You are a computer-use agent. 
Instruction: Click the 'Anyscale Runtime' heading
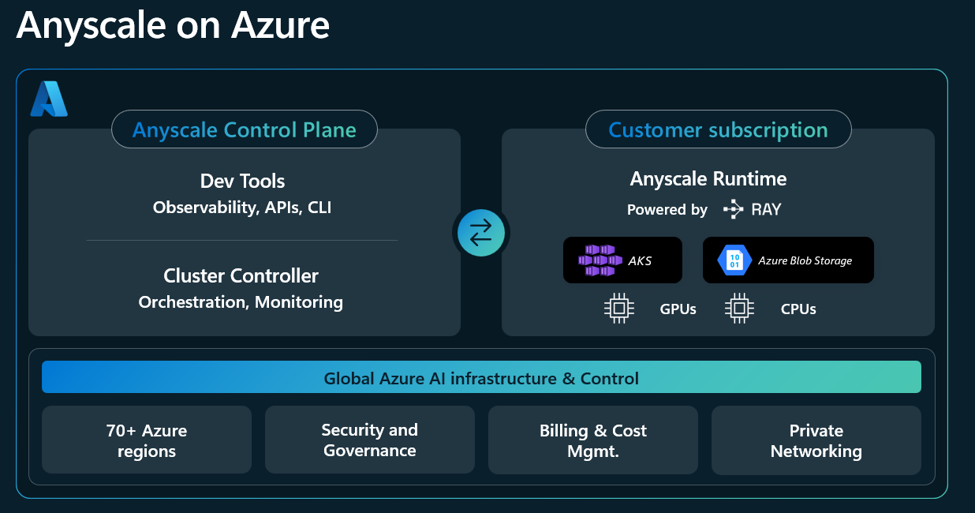coord(708,179)
